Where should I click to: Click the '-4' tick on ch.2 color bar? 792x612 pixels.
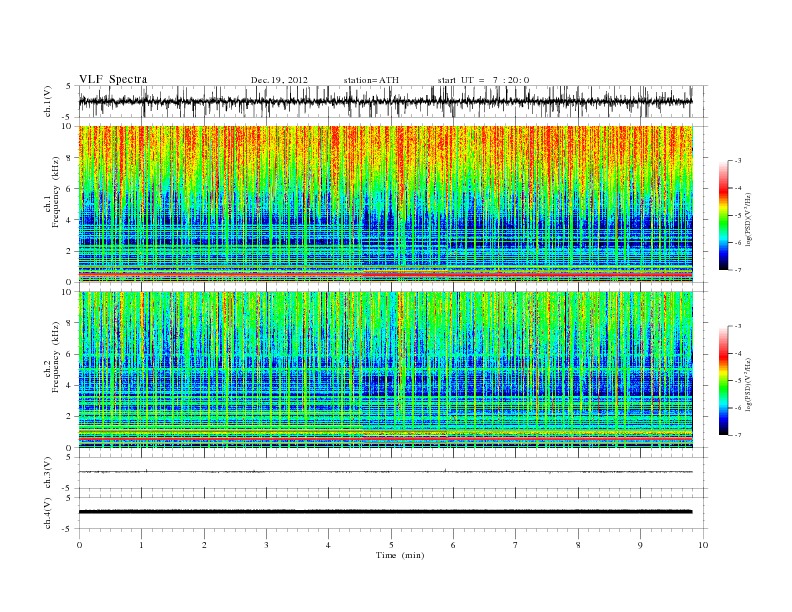pyautogui.click(x=737, y=353)
